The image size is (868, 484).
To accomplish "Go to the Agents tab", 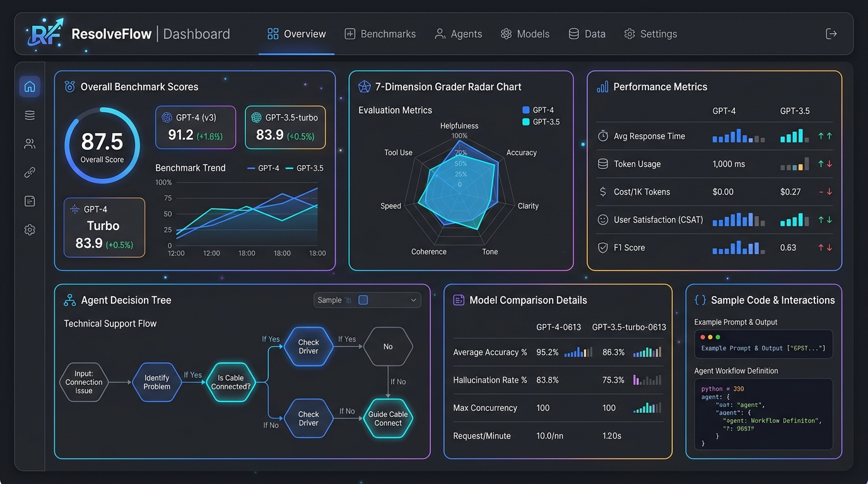I will point(458,34).
